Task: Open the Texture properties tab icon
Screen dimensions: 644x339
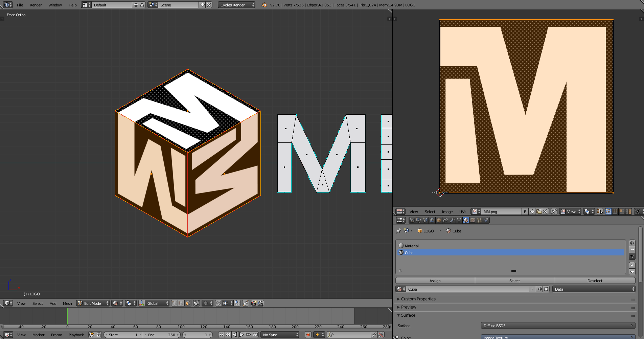Action: [473, 220]
